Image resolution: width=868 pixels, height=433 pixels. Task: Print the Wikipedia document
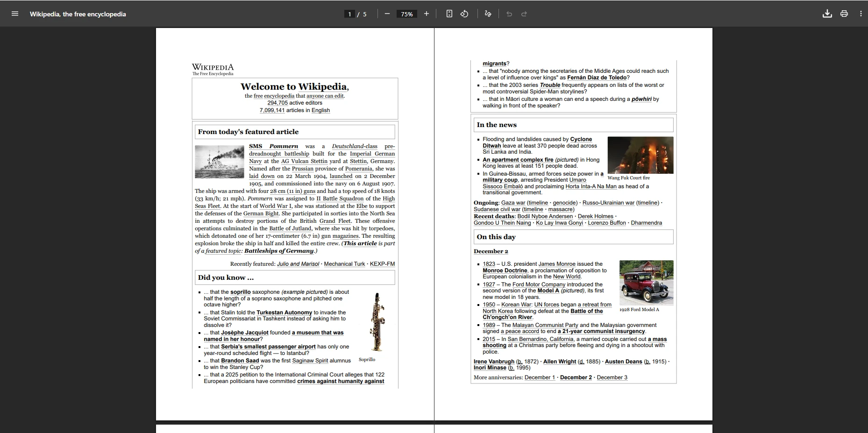tap(844, 14)
